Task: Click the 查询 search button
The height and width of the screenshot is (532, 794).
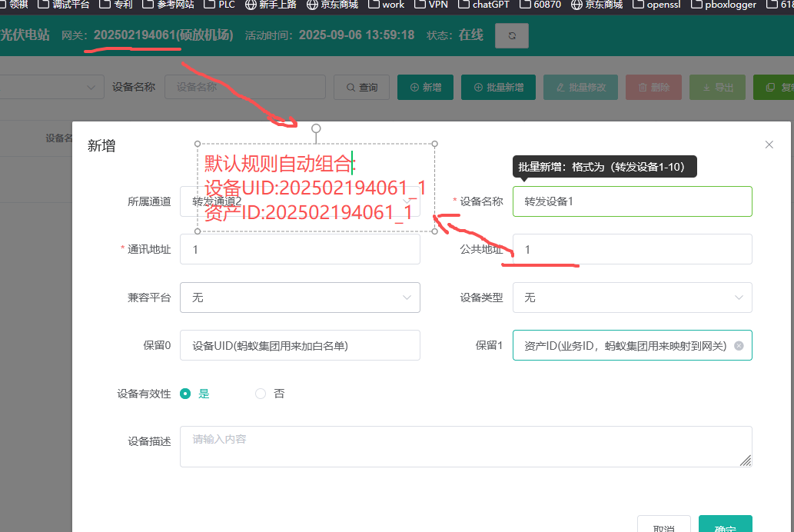Action: [x=362, y=88]
